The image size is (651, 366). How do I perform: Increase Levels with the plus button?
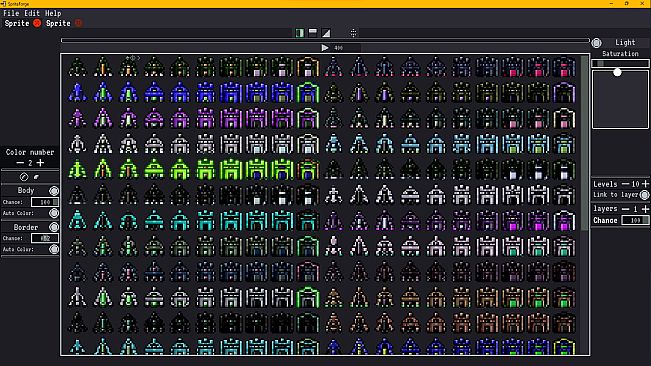tap(645, 184)
